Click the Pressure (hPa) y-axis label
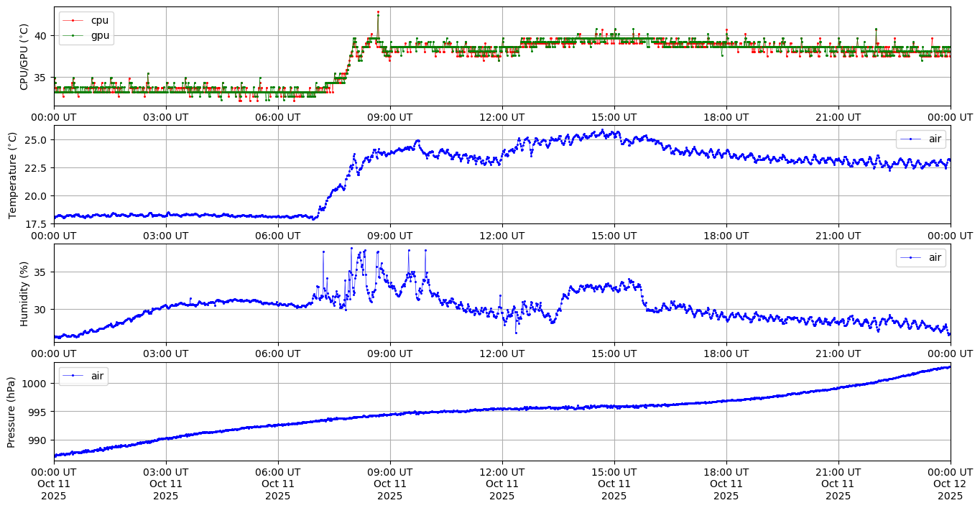Screen dimensions: 980x508 click(x=12, y=412)
